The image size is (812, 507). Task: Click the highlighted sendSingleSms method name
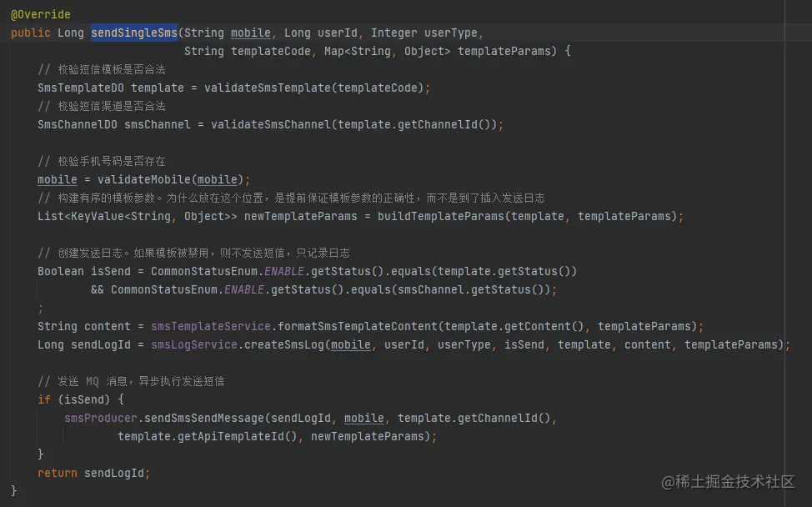tap(134, 33)
